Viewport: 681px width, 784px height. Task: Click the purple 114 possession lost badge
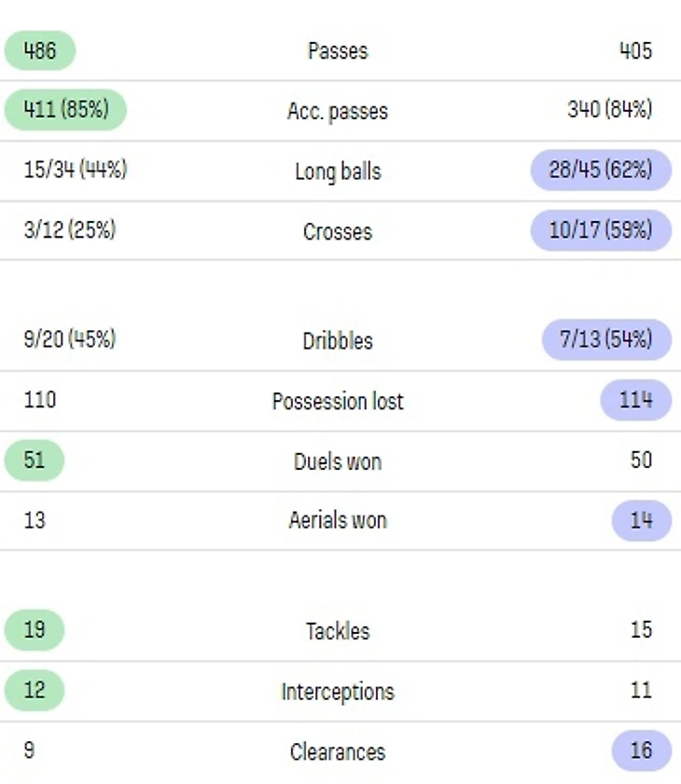pos(636,400)
